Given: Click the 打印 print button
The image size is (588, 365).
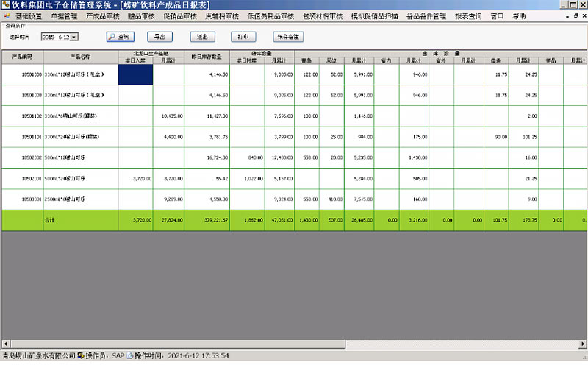Looking at the screenshot, I should click(240, 36).
